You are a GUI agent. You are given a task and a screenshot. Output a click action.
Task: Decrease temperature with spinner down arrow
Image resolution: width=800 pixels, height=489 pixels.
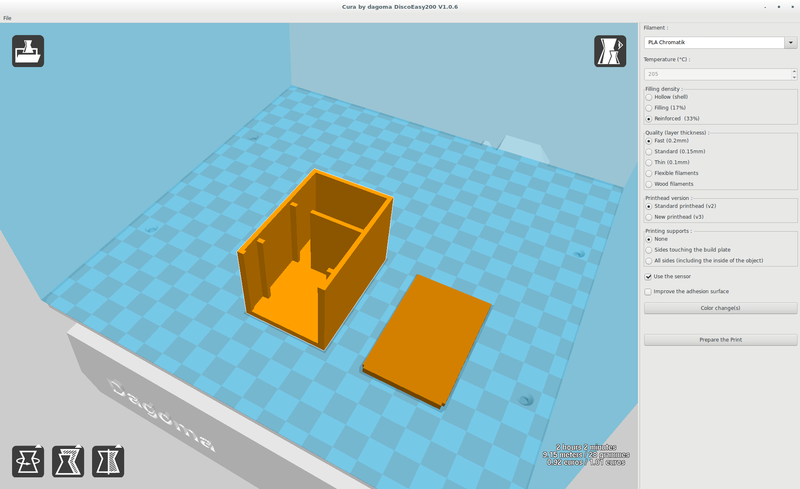[x=794, y=77]
